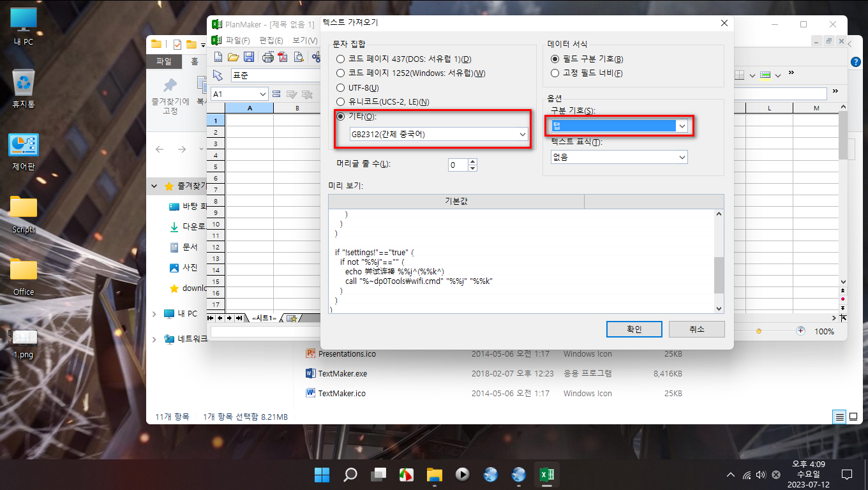This screenshot has width=868, height=490.
Task: Click the cell range list icon beside the A1 box
Action: coord(276,94)
